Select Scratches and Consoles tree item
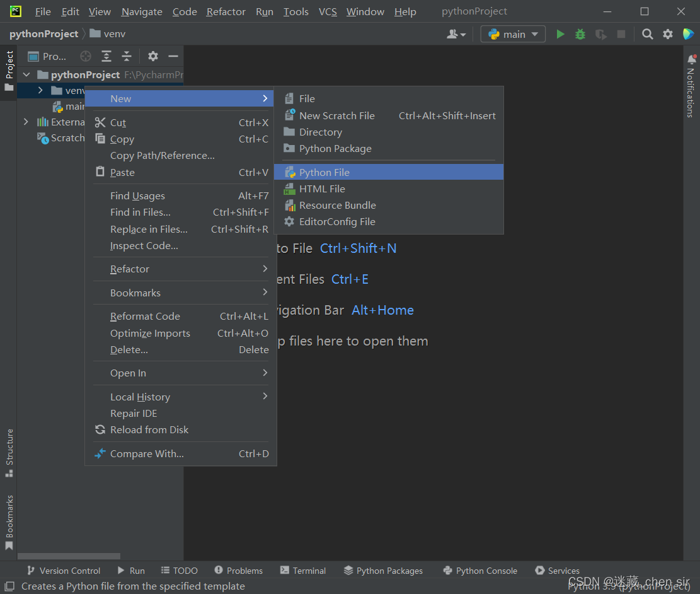The height and width of the screenshot is (594, 700). [x=60, y=138]
